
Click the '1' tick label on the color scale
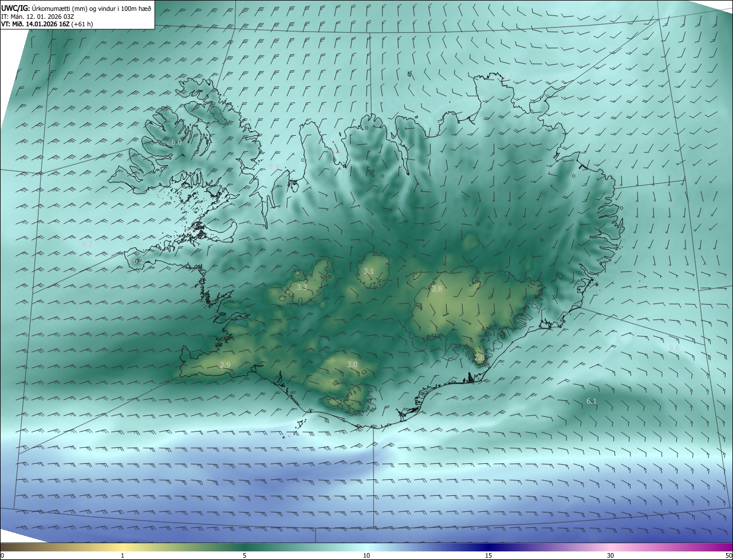[123, 555]
